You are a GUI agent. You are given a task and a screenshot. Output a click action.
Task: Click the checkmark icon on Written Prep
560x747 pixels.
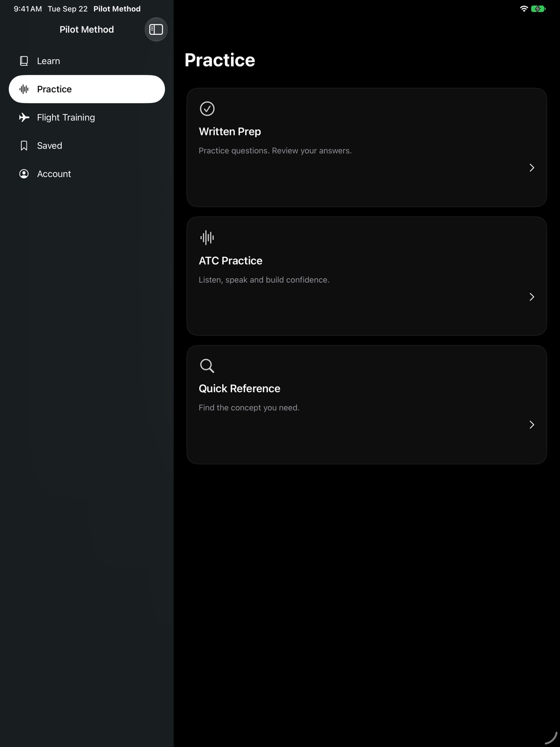tap(207, 109)
